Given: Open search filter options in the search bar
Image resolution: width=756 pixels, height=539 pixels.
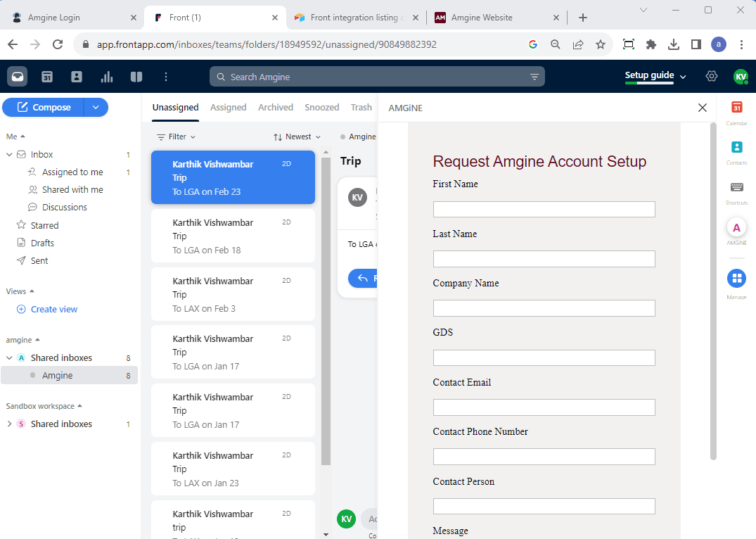Looking at the screenshot, I should (534, 77).
